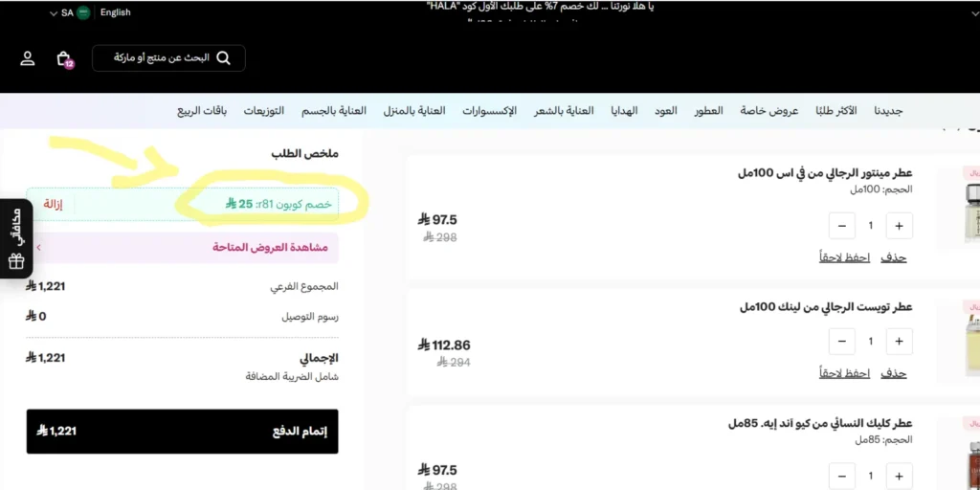Open عطر مينتور الرجالي product title
The image size is (980, 490).
coord(825,172)
